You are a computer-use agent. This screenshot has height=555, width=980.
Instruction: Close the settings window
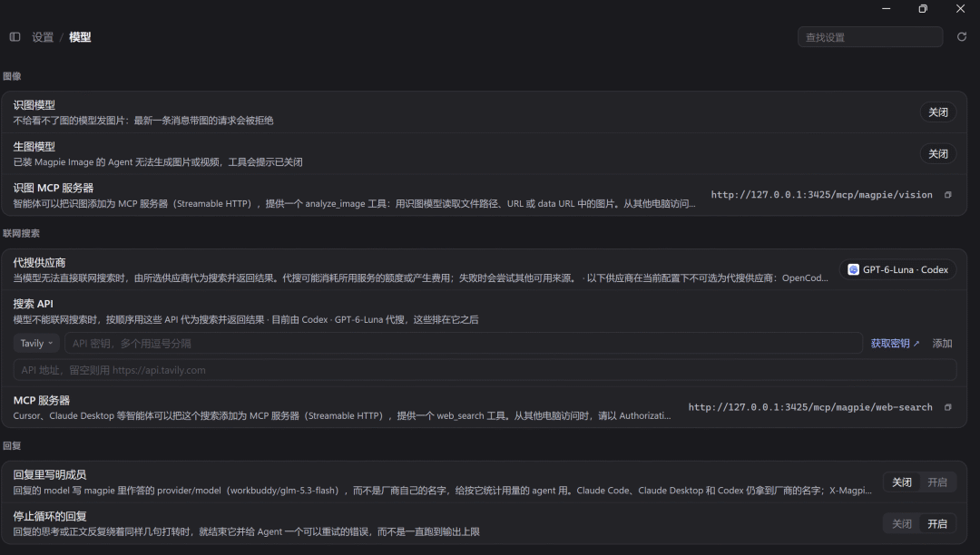click(961, 9)
